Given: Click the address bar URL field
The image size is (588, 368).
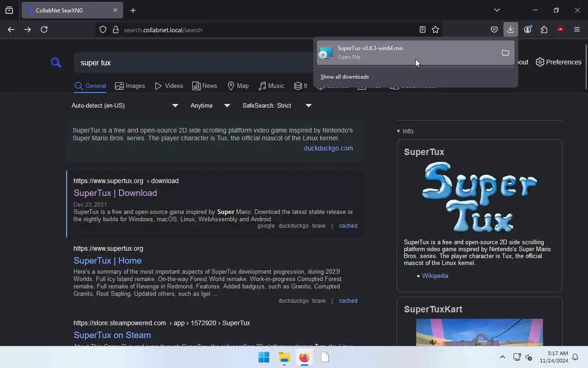Looking at the screenshot, I should (269, 29).
